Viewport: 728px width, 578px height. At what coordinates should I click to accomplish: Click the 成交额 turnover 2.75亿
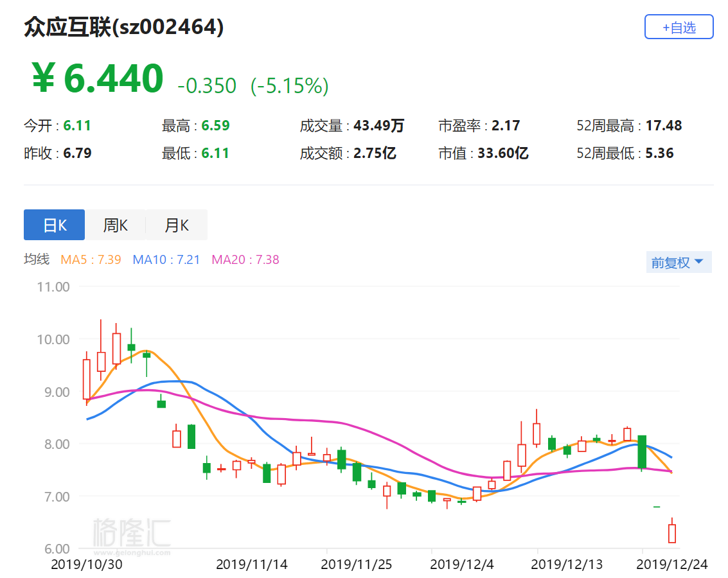pos(375,153)
